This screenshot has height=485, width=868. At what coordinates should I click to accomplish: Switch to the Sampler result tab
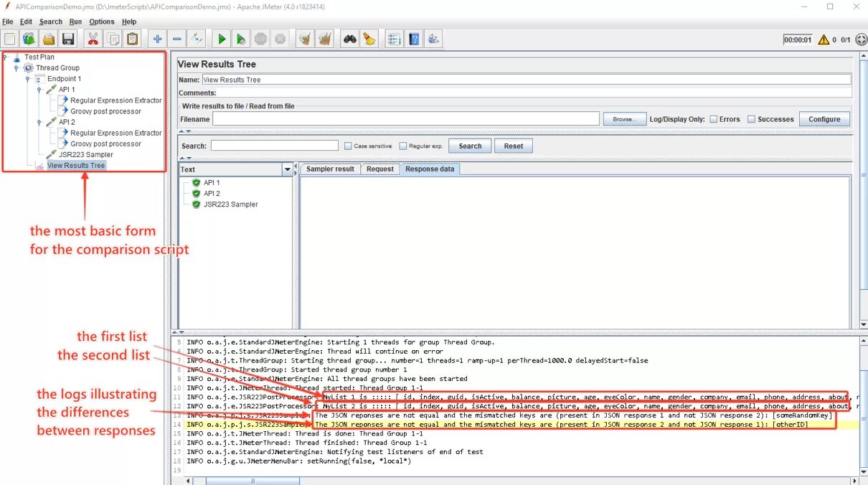[330, 169]
